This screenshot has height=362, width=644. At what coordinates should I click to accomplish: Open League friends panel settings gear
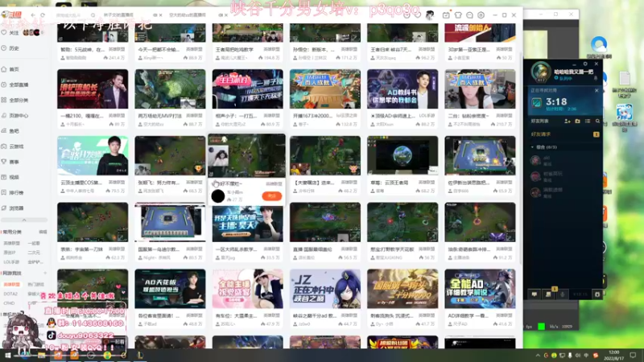coord(585,64)
